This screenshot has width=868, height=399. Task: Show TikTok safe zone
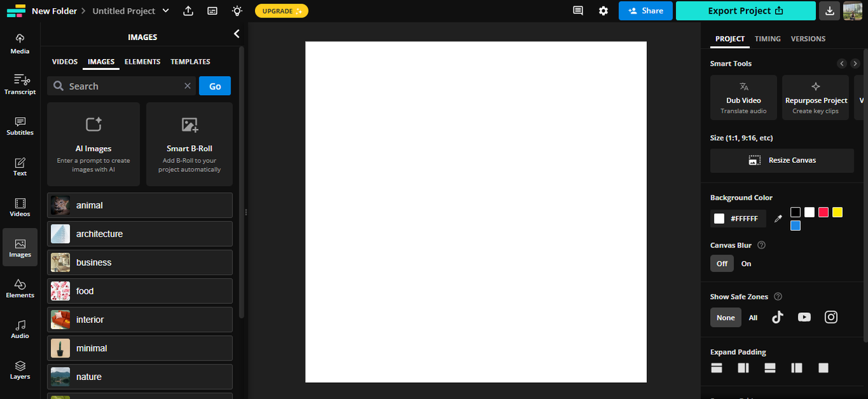[x=778, y=317]
